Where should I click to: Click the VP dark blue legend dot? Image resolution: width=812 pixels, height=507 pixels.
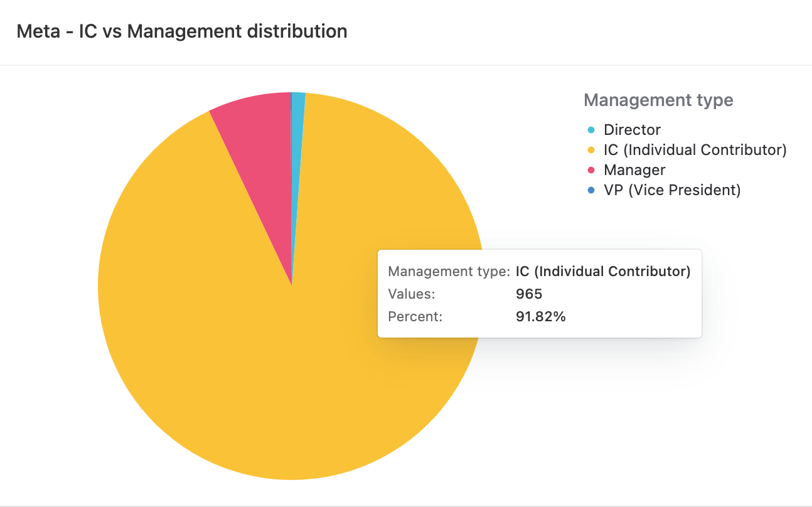[x=591, y=190]
